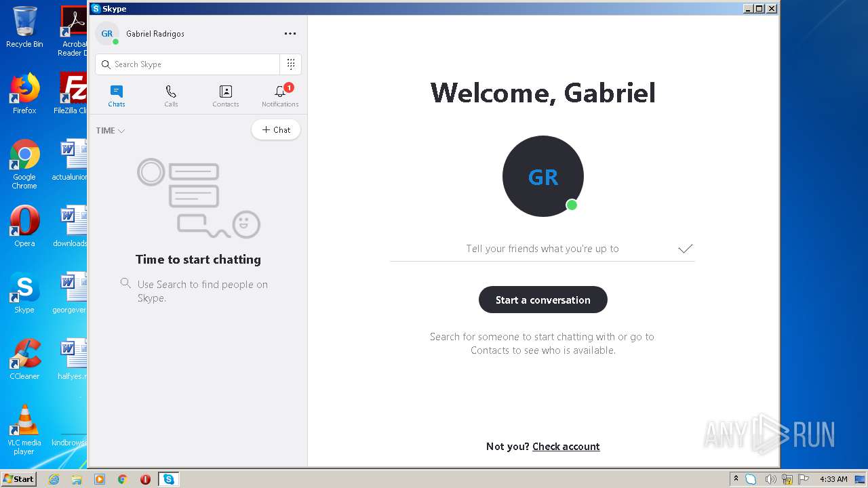Click the volume speaker tray icon
The height and width of the screenshot is (488, 868).
tap(770, 479)
